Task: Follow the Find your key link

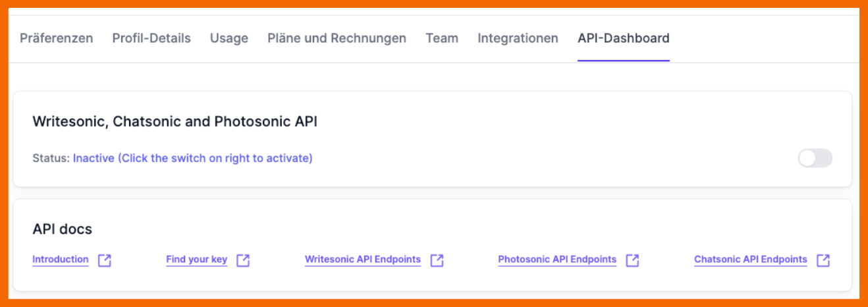Action: coord(196,260)
